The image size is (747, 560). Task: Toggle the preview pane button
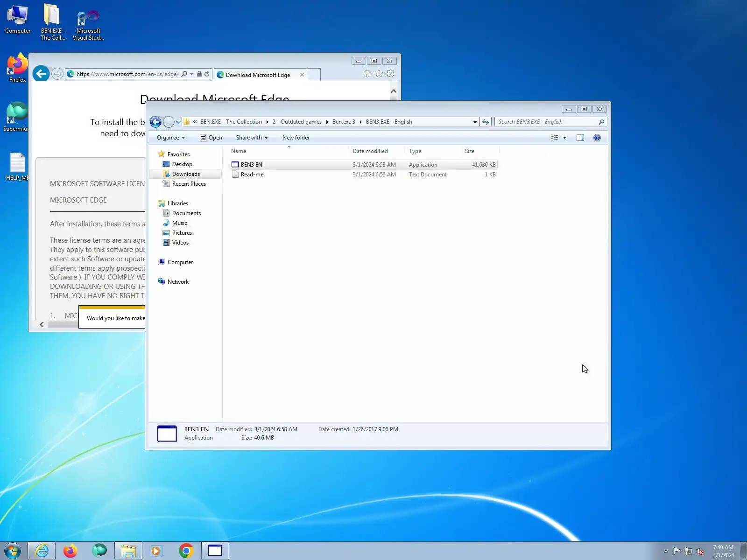click(x=580, y=138)
